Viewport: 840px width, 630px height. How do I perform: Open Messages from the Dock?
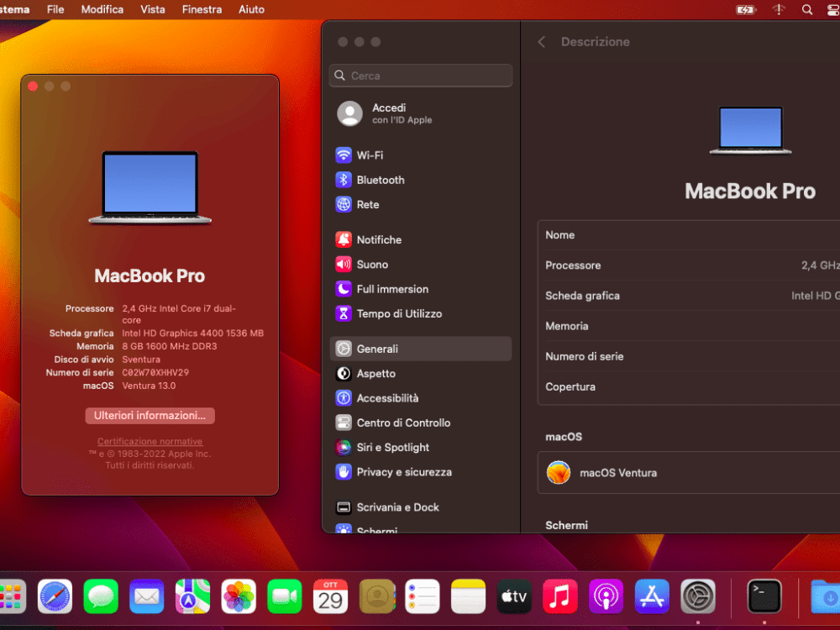click(x=101, y=596)
